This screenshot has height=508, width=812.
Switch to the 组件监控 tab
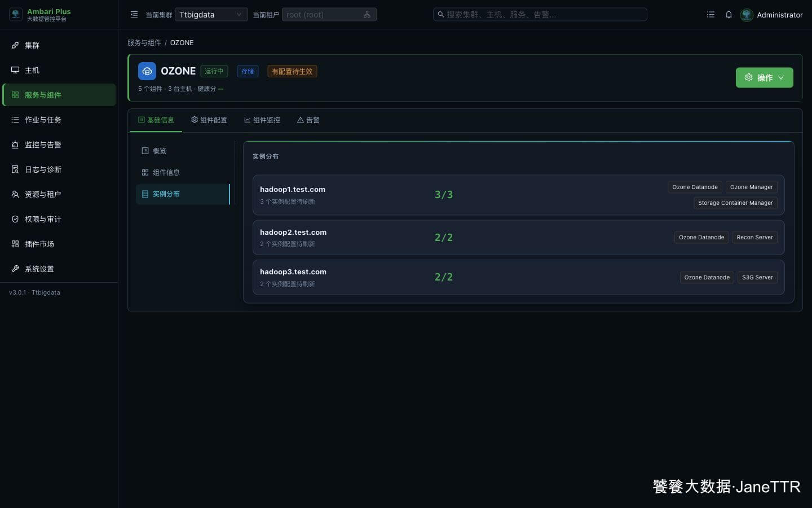(x=262, y=120)
